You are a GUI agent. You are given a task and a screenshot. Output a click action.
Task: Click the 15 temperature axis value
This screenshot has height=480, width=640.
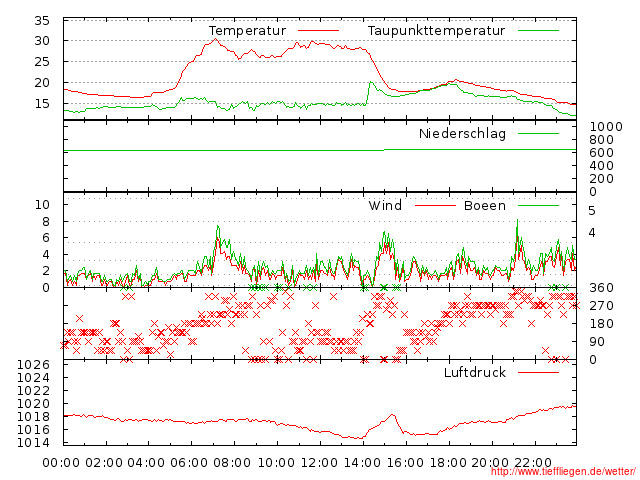[x=42, y=104]
